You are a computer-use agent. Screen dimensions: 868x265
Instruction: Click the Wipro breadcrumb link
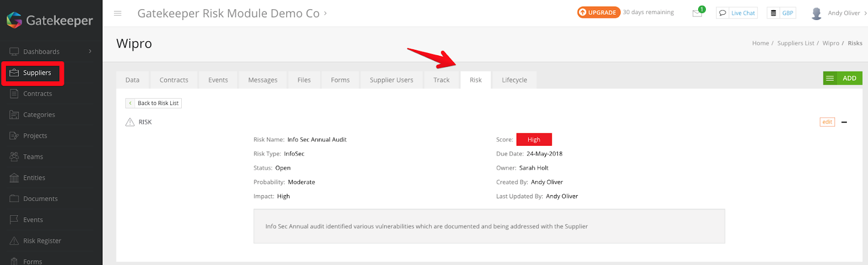point(831,43)
